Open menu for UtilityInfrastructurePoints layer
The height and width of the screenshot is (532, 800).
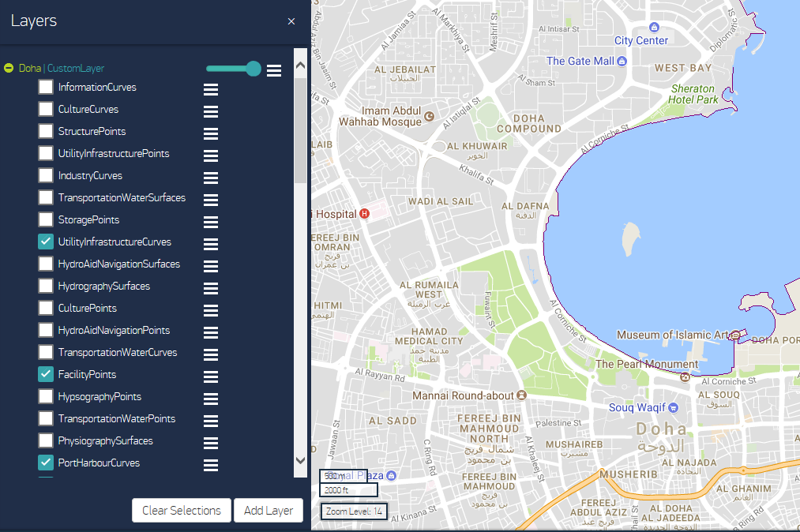211,155
